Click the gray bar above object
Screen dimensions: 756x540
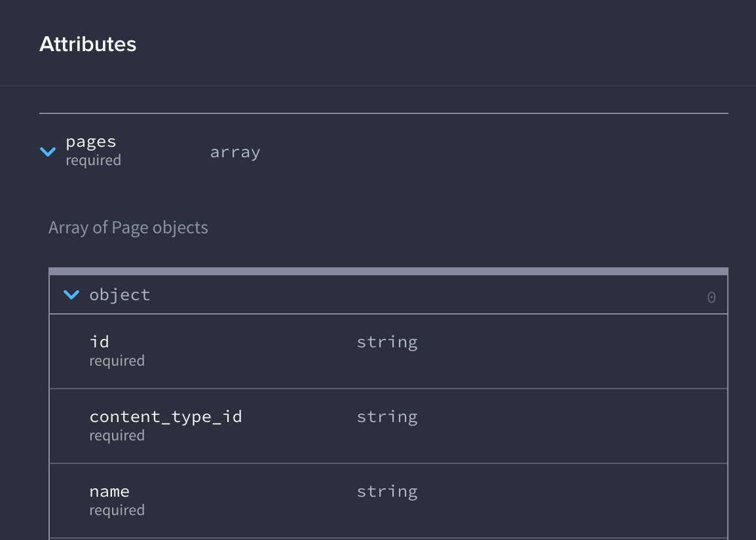point(388,271)
